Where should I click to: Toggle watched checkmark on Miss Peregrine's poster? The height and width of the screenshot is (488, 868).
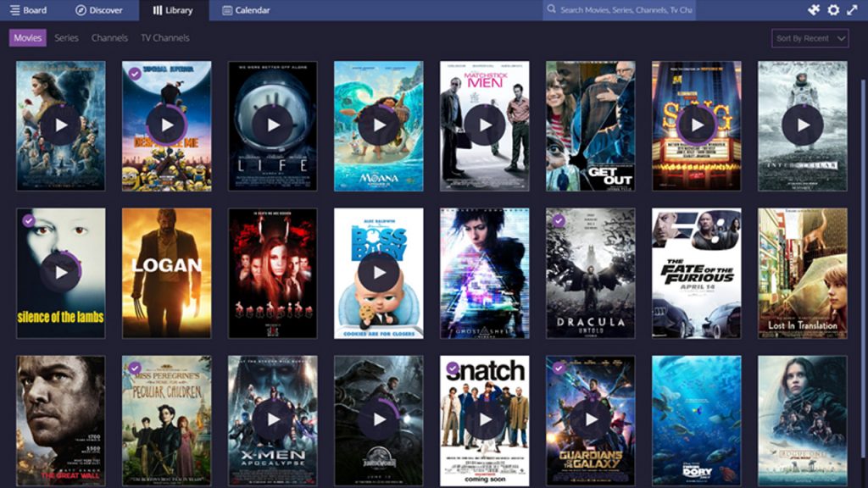(x=135, y=368)
